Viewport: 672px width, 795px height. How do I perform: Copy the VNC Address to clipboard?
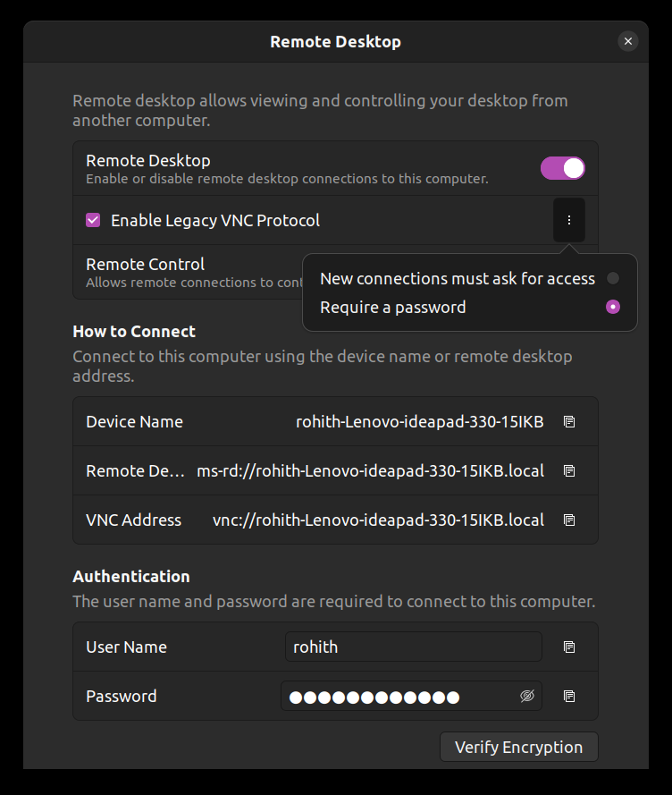tap(569, 520)
